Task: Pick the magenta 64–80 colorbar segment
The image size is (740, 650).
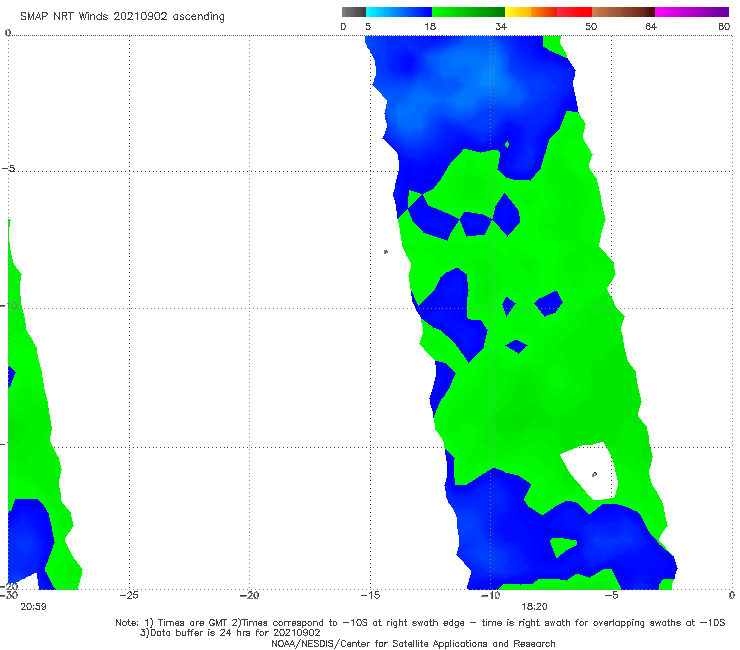Action: [x=692, y=12]
